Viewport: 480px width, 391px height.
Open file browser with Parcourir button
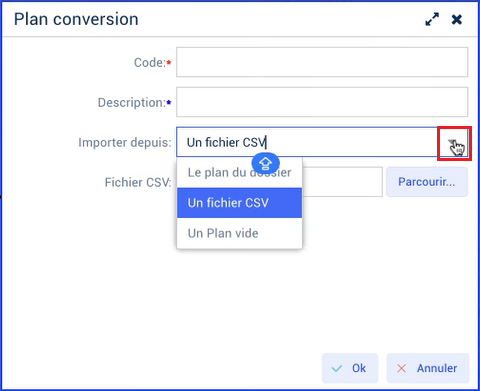pyautogui.click(x=427, y=182)
